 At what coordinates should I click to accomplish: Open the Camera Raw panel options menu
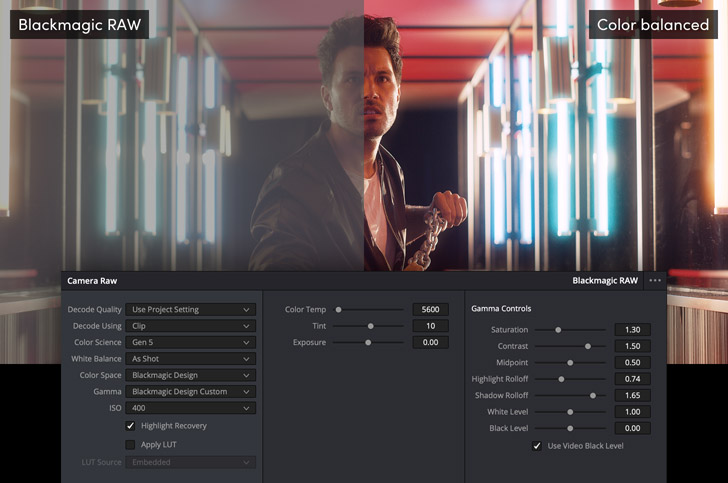tap(655, 281)
